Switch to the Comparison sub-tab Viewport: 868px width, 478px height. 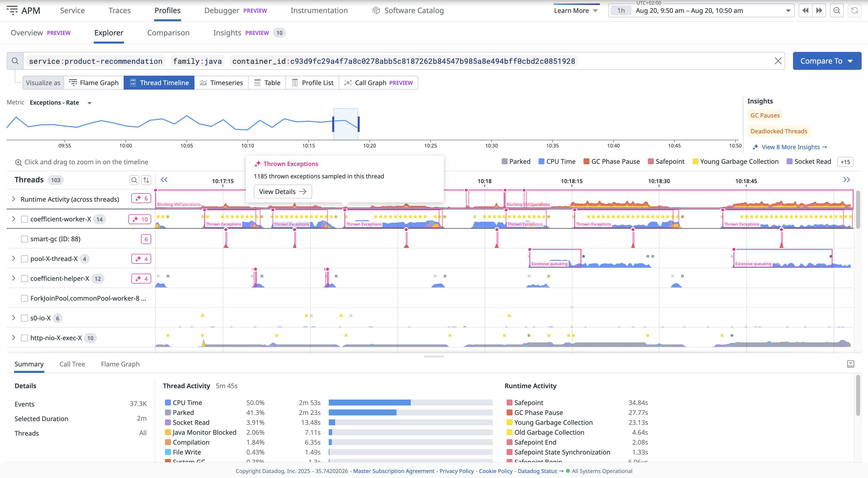[168, 33]
